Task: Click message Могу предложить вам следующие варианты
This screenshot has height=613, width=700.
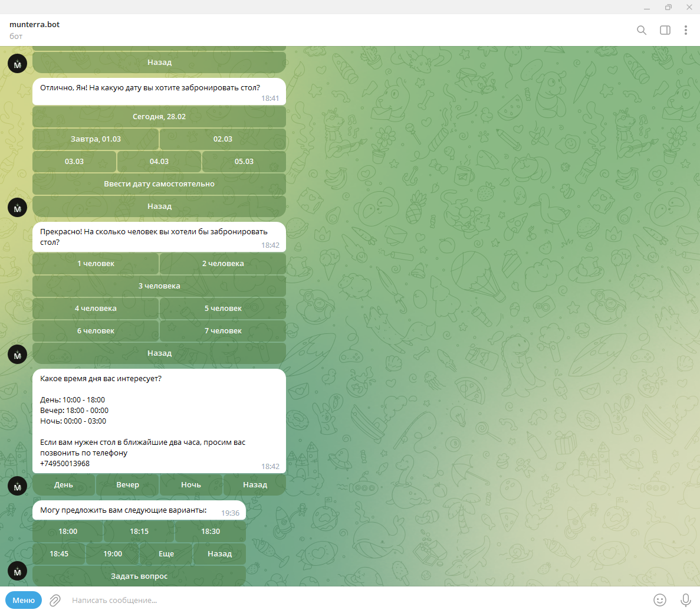Action: (139, 511)
